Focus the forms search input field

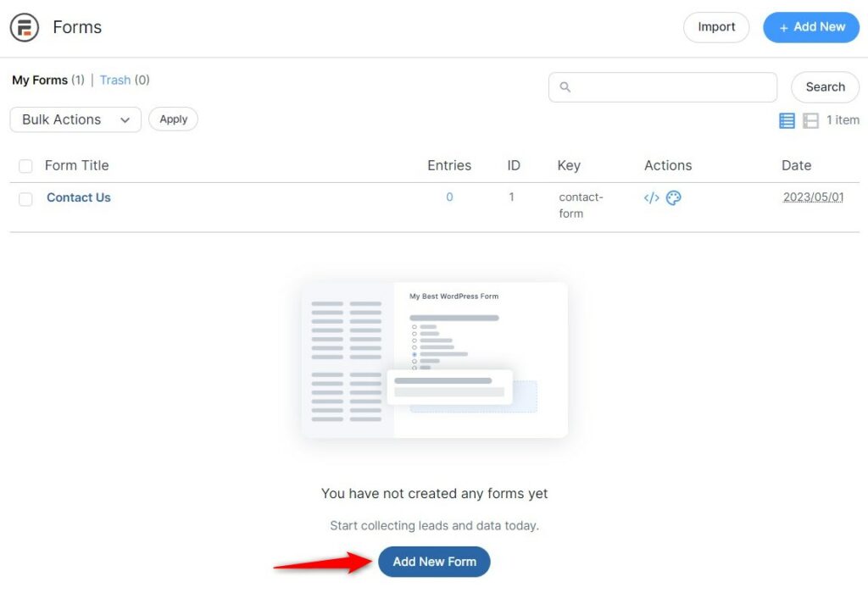[x=663, y=87]
